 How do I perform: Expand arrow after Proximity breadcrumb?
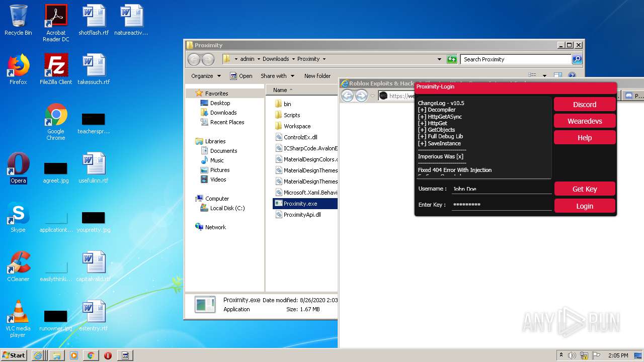(x=324, y=59)
